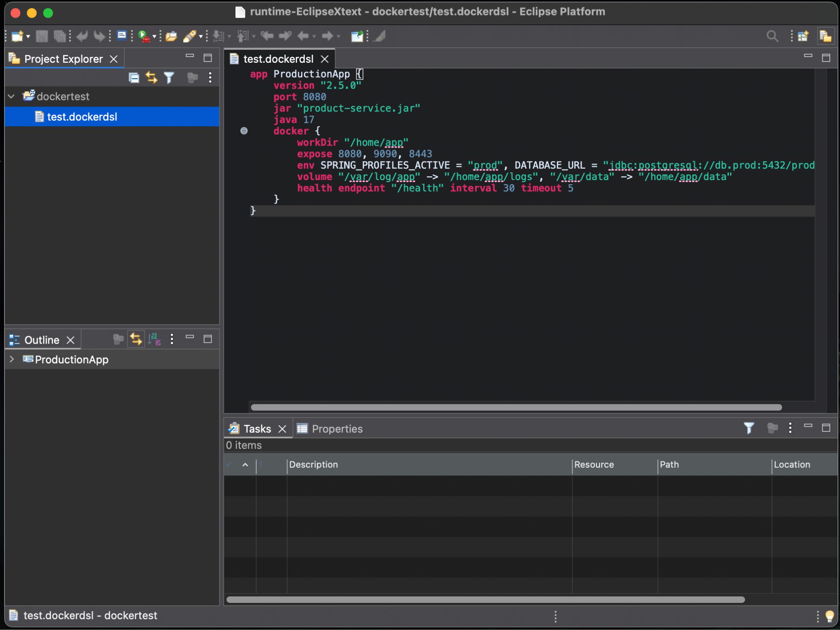The width and height of the screenshot is (840, 630).
Task: Select the Project Explorer tab
Action: [63, 59]
